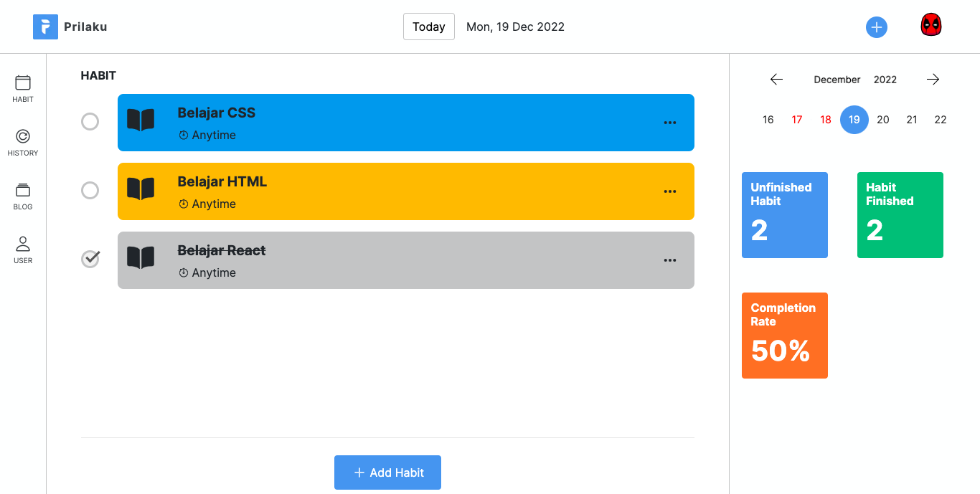Go to next week with right arrow

point(933,80)
